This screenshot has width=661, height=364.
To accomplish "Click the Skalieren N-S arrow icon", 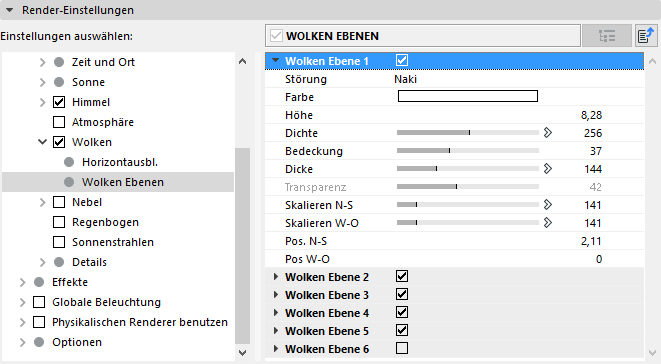I will [548, 205].
